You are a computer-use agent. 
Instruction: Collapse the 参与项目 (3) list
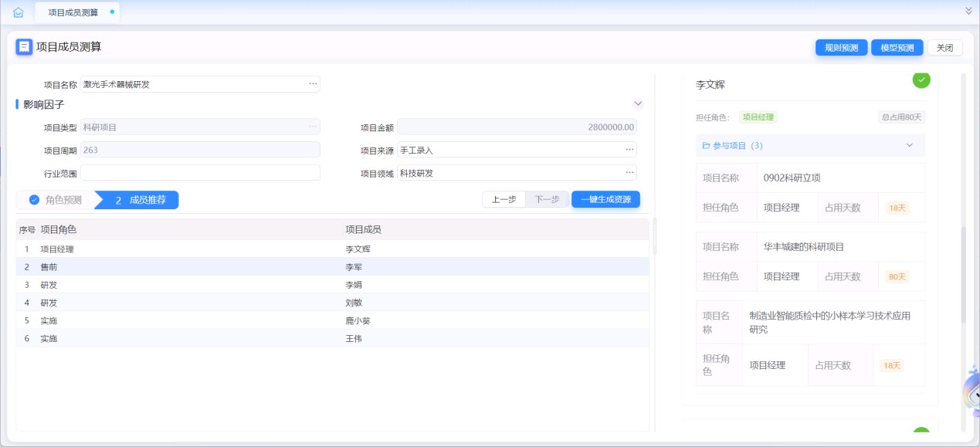pos(909,145)
